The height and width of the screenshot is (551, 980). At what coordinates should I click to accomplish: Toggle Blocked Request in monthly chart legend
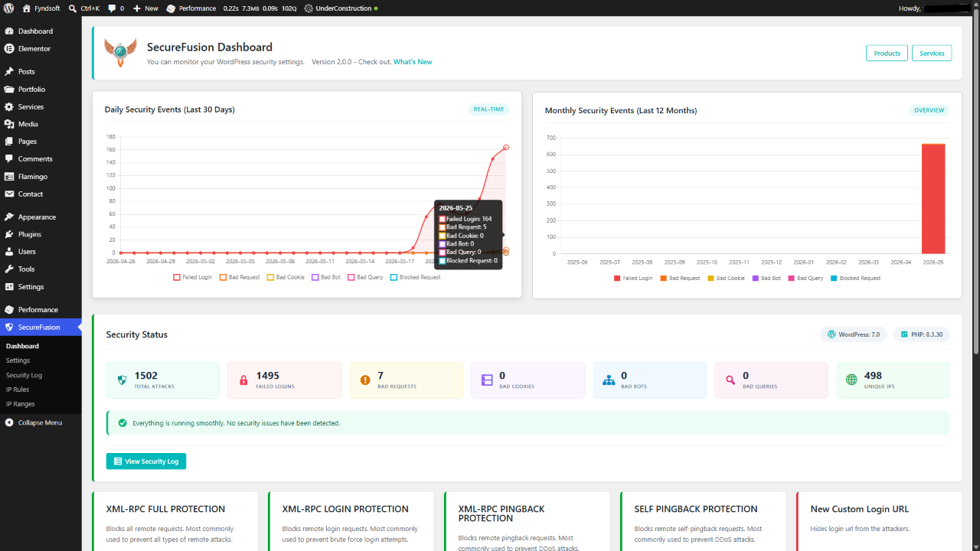(856, 278)
